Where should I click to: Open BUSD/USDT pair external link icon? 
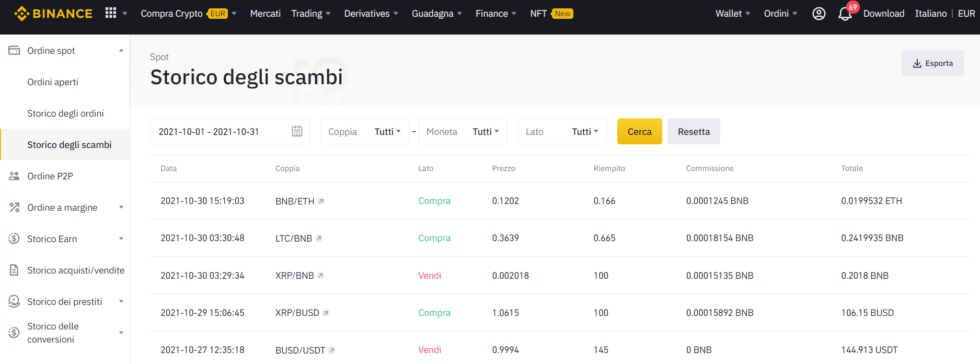332,350
